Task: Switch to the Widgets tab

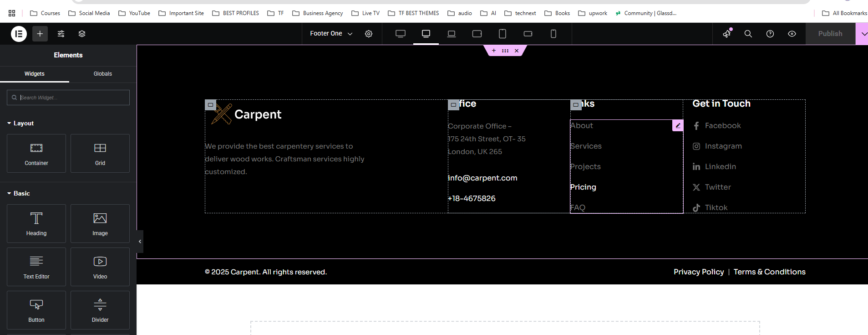Action: tap(35, 74)
